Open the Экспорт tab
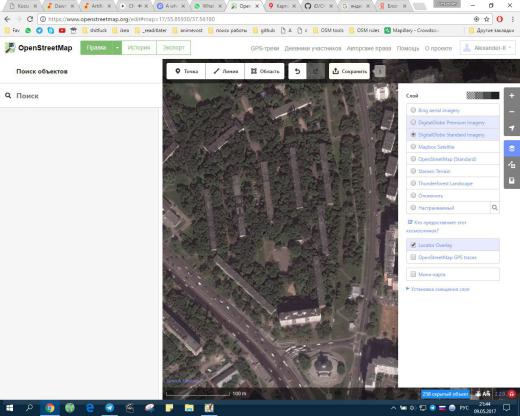The height and width of the screenshot is (416, 520). [x=173, y=48]
